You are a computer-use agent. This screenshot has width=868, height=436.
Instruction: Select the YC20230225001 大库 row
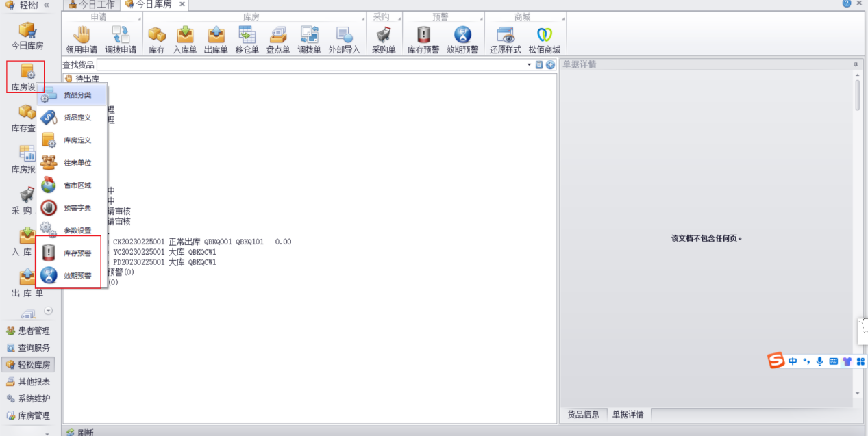pyautogui.click(x=164, y=252)
